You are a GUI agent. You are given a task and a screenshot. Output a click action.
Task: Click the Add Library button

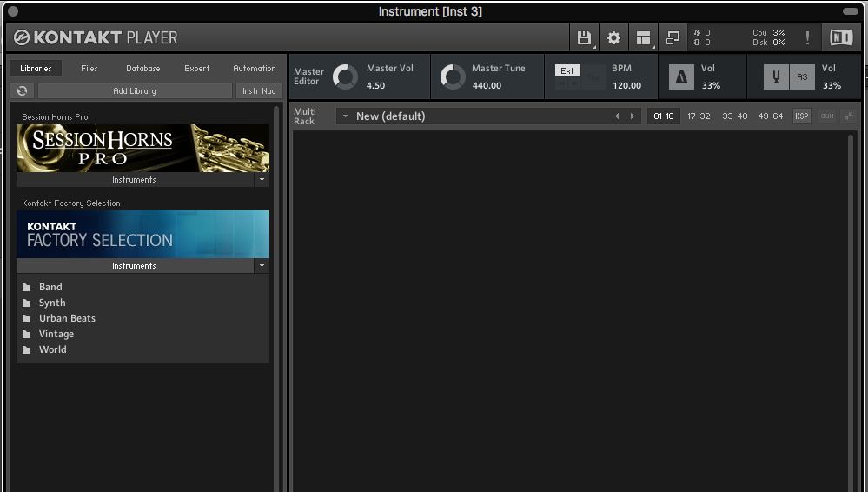pyautogui.click(x=135, y=91)
